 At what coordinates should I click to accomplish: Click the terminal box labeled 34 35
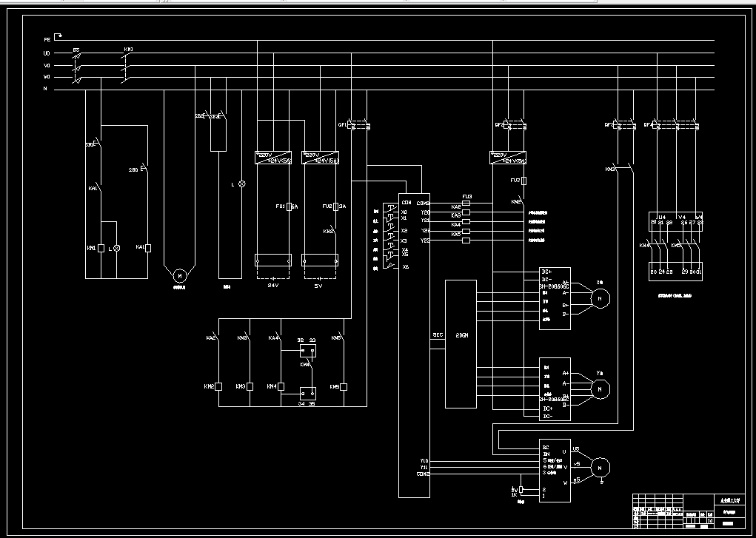(x=307, y=394)
